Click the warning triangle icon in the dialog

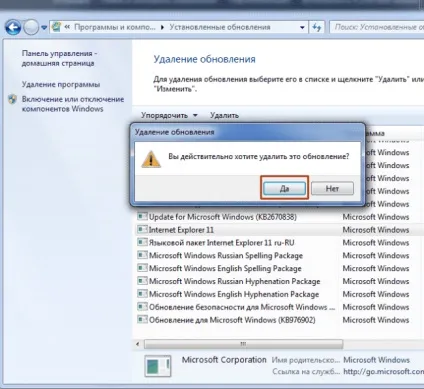pyautogui.click(x=151, y=159)
